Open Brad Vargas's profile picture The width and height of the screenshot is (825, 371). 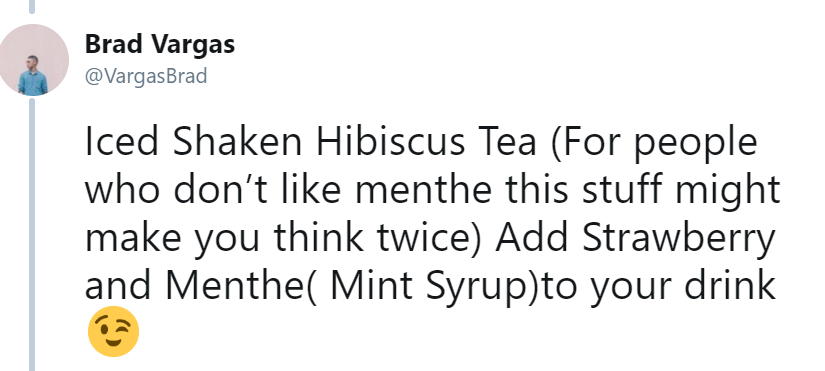[x=33, y=59]
